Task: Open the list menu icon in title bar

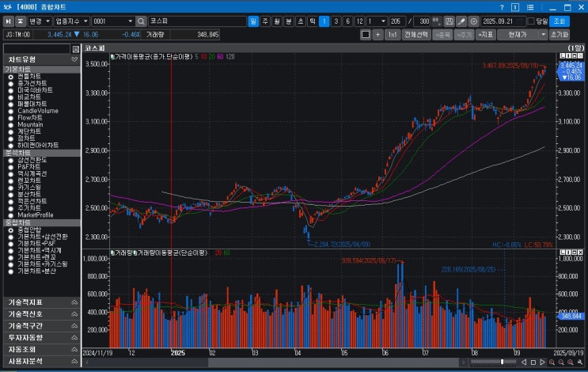Action: pyautogui.click(x=530, y=7)
